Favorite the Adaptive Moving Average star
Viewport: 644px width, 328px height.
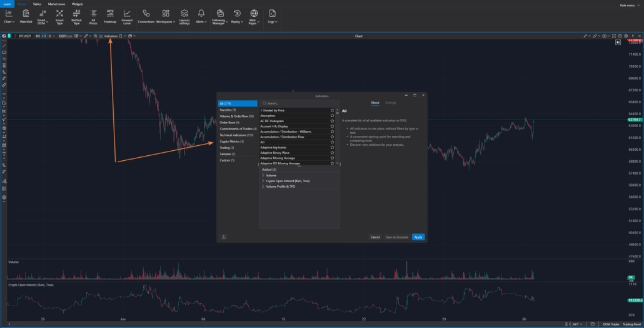click(332, 158)
